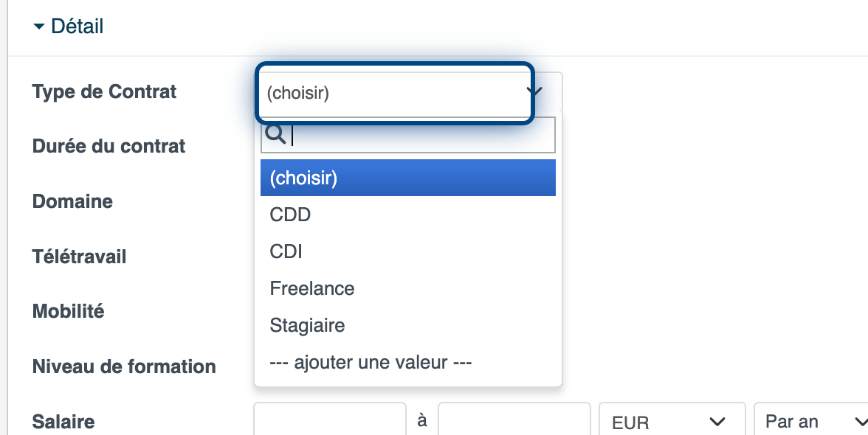Click the 'Type de Contrat' label

[x=105, y=91]
